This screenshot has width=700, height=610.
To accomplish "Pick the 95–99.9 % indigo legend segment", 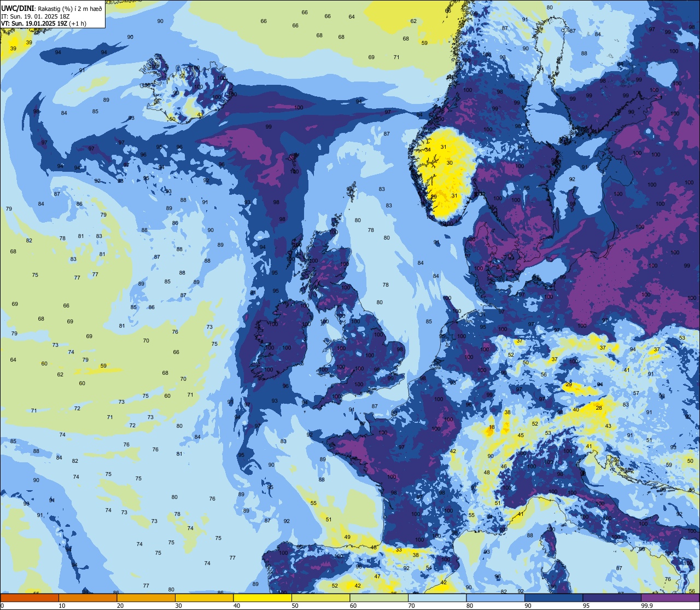I will pos(612,597).
